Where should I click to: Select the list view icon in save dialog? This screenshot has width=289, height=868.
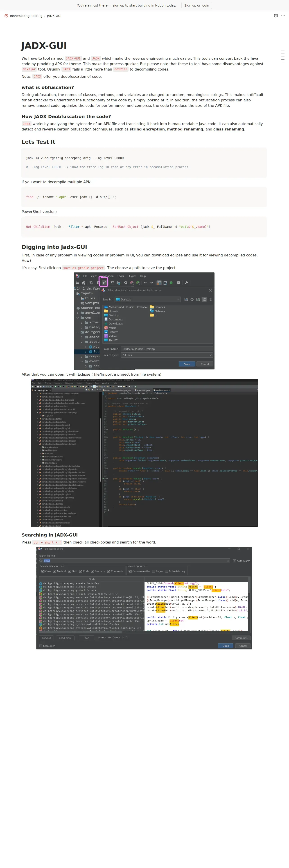210,299
